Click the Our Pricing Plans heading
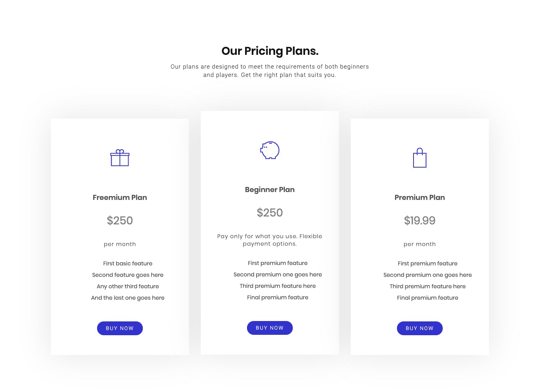This screenshot has width=539, height=392. 270,51
